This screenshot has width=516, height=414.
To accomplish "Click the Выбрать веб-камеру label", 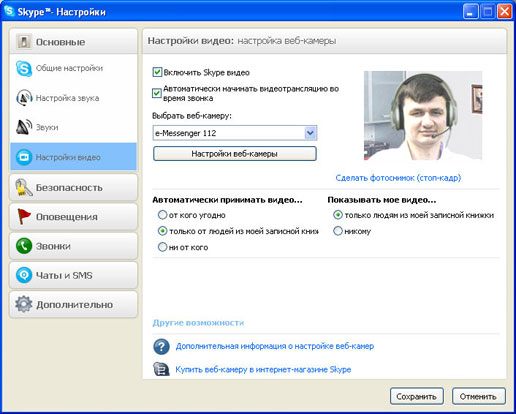I will [192, 116].
